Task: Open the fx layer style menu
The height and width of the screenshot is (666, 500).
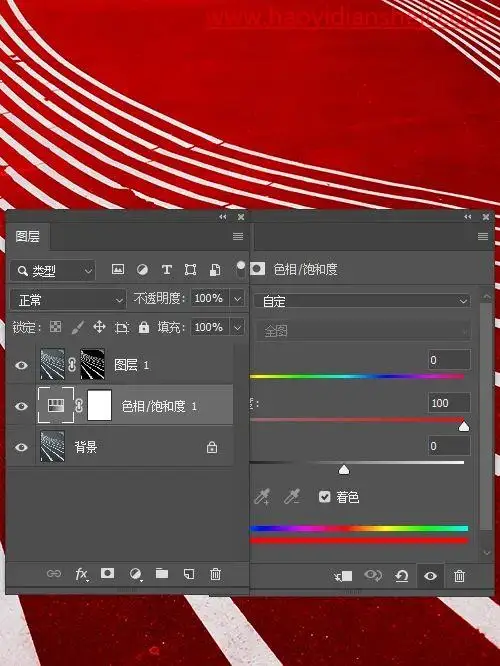Action: (x=81, y=574)
